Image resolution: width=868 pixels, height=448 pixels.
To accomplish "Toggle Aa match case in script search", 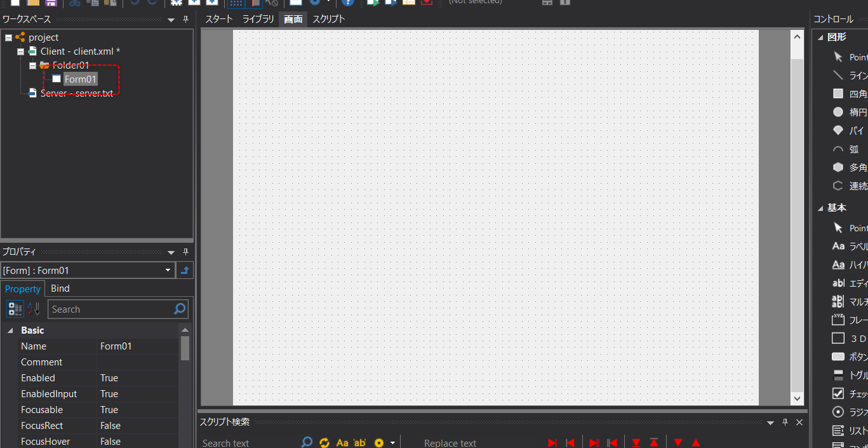I will click(342, 442).
